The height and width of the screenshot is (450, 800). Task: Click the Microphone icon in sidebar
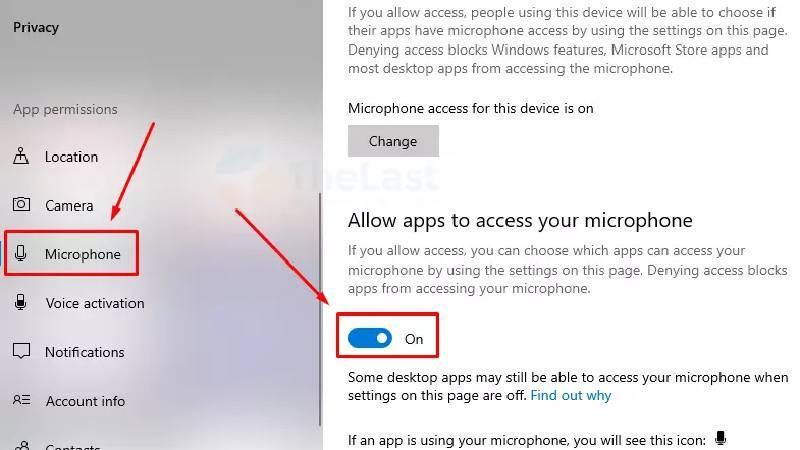click(21, 253)
